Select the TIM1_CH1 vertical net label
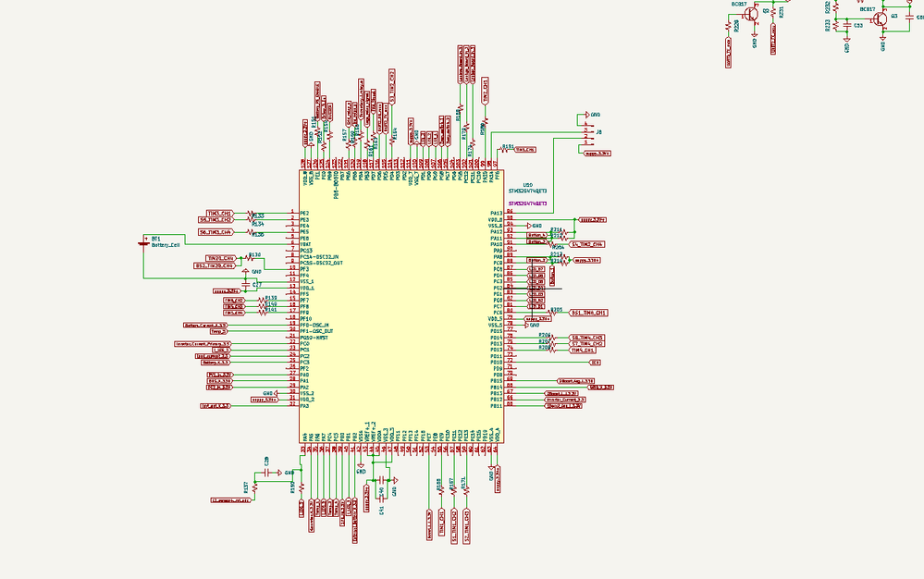Screen dimensions: 924x579 click(442, 524)
